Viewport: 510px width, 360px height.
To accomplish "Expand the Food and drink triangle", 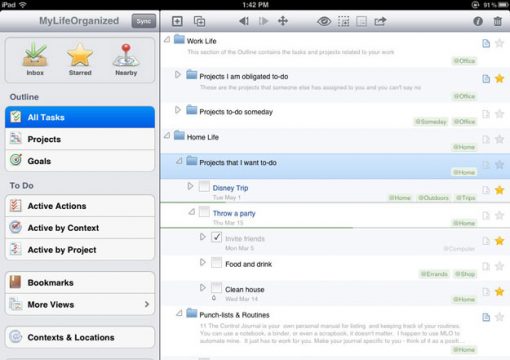I will [203, 262].
